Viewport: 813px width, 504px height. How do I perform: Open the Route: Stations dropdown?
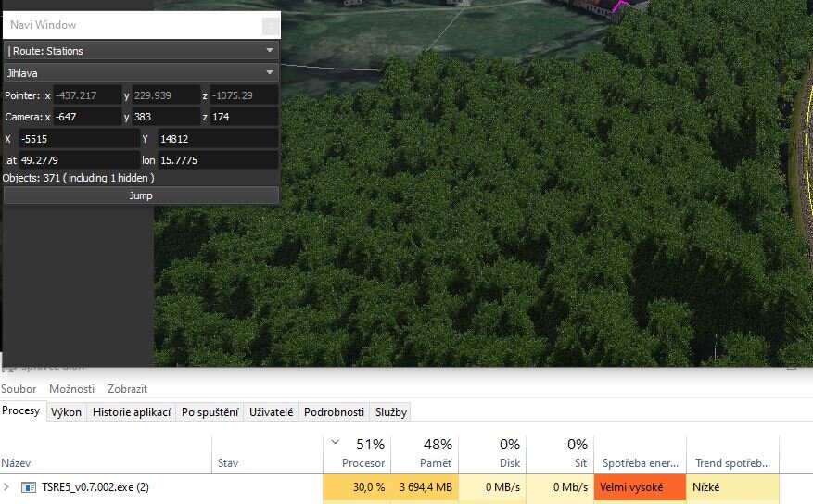[141, 51]
